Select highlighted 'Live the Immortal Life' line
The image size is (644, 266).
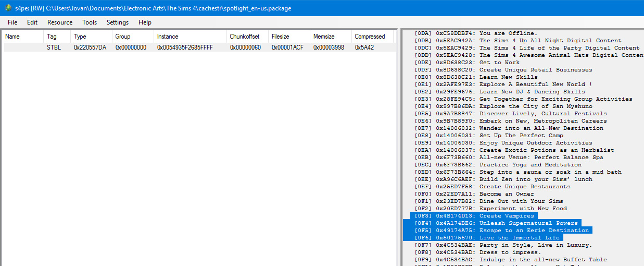pyautogui.click(x=487, y=238)
